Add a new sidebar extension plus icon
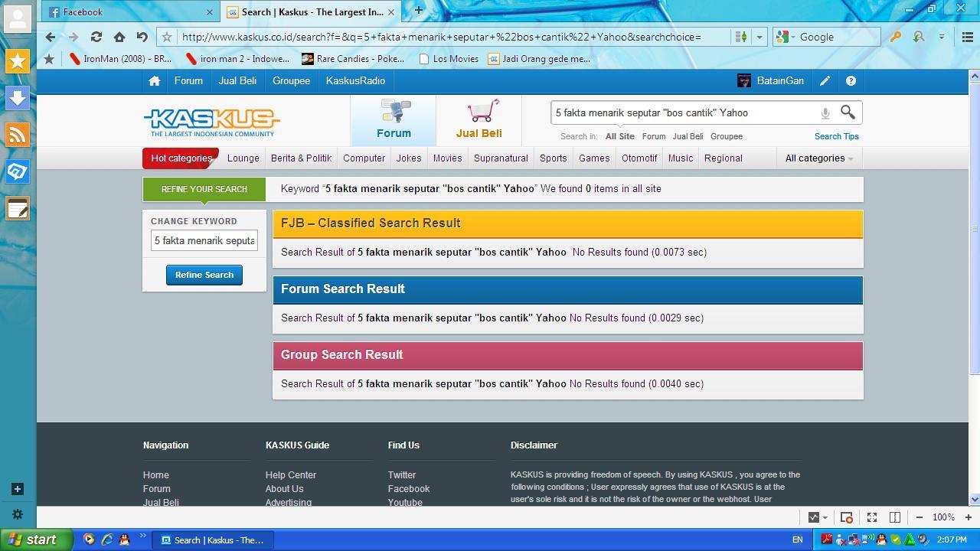This screenshot has width=980, height=551. [x=18, y=489]
